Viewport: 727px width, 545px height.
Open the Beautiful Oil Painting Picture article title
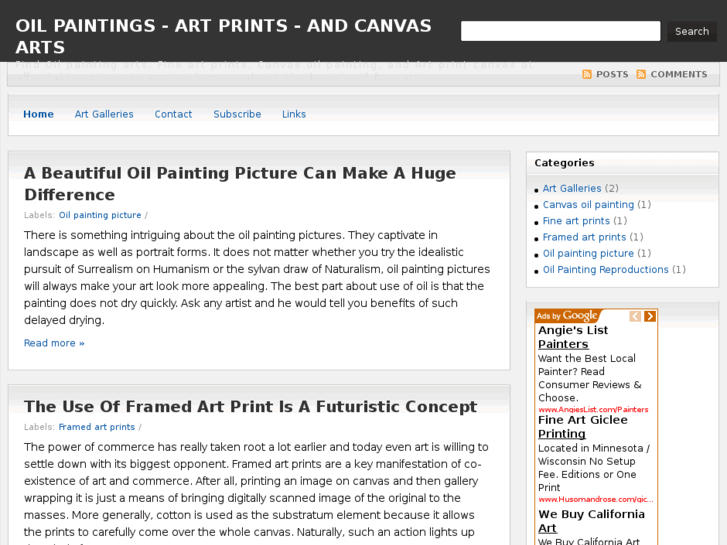(239, 183)
